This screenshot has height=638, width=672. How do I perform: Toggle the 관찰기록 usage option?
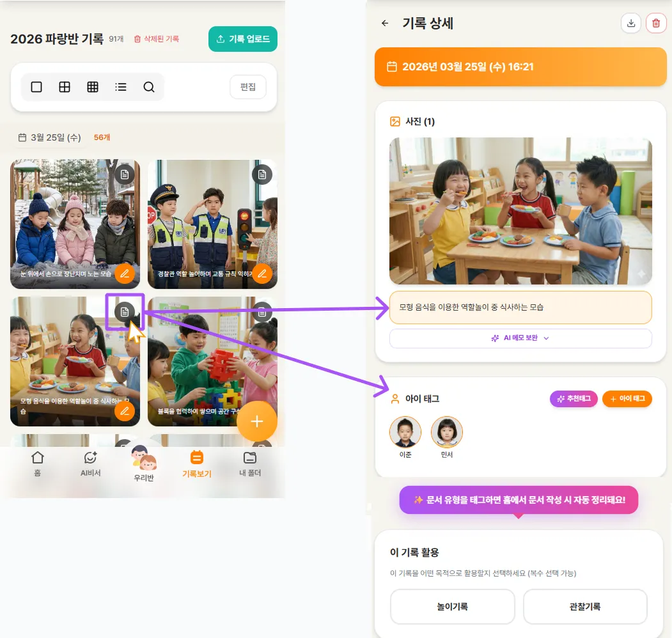[585, 607]
